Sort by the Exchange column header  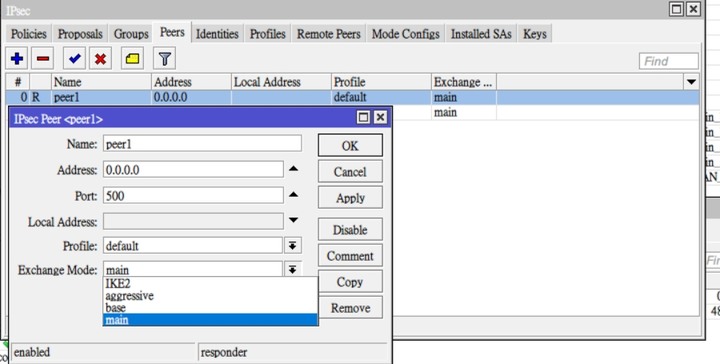464,82
